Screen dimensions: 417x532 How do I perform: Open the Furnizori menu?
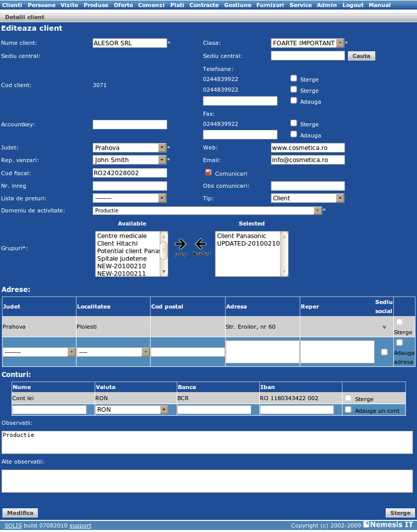tap(270, 5)
